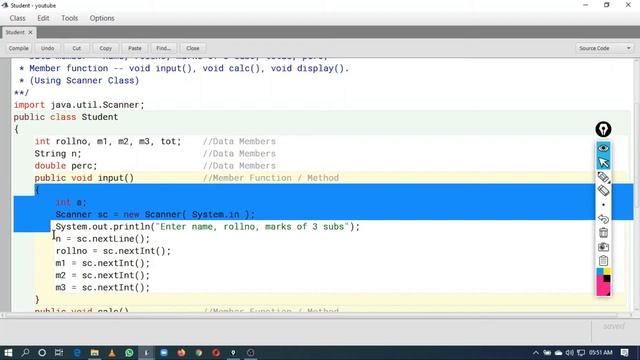640x360 pixels.
Task: Click the camera screenshot icon
Action: click(603, 247)
